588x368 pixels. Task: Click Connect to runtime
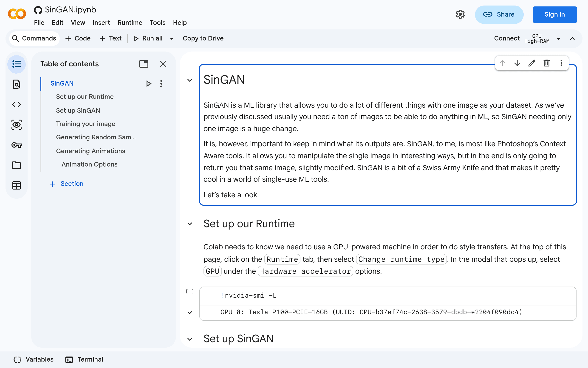click(507, 38)
